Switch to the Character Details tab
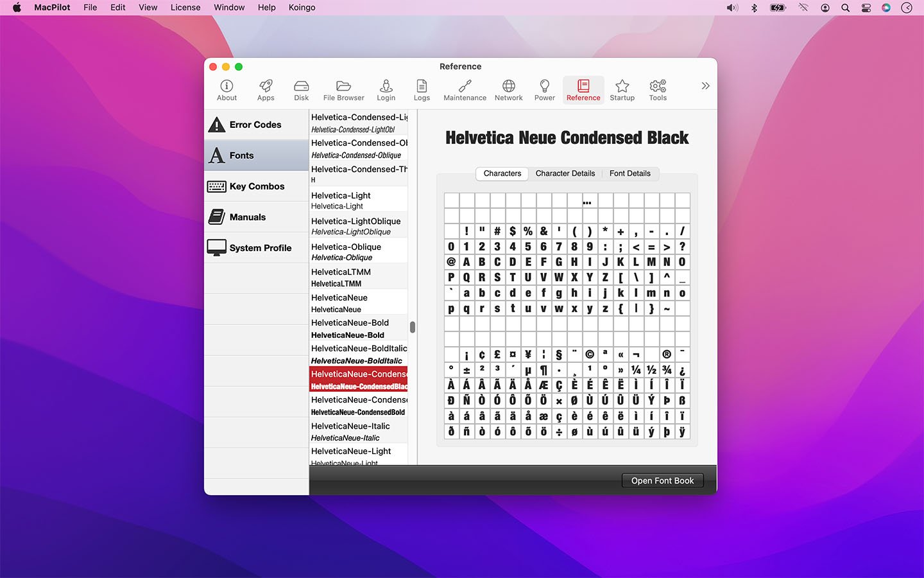The height and width of the screenshot is (578, 924). point(565,173)
